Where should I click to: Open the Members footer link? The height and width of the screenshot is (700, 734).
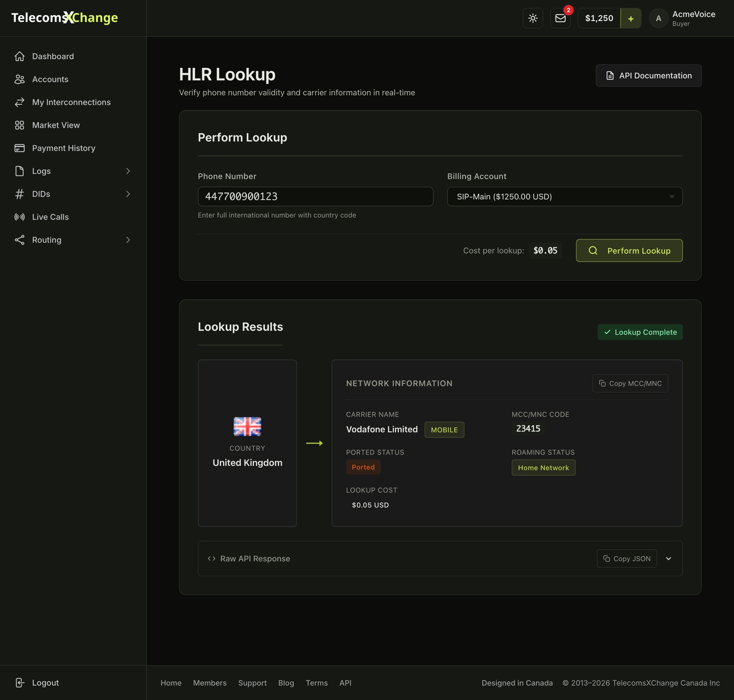[x=210, y=683]
